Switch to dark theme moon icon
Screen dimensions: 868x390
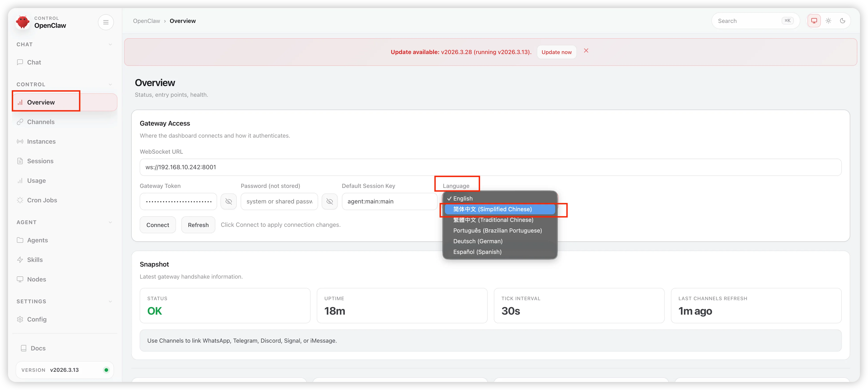843,21
